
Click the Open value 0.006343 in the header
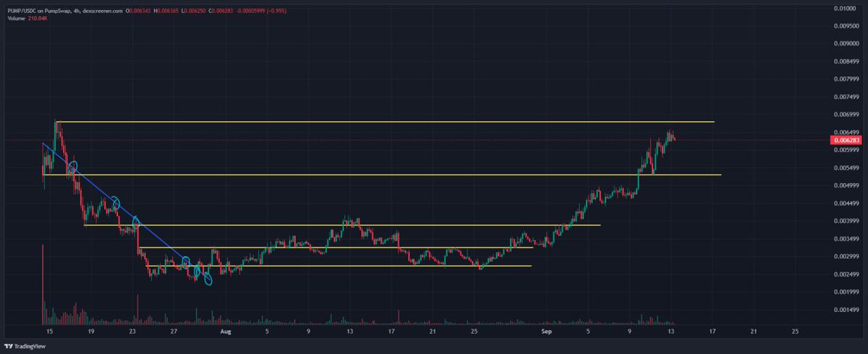pos(138,11)
